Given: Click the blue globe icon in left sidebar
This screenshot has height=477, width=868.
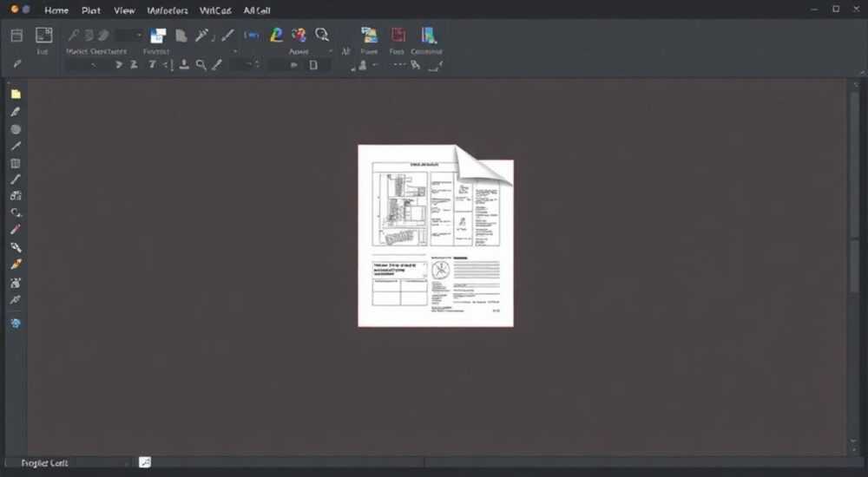Looking at the screenshot, I should 16,323.
